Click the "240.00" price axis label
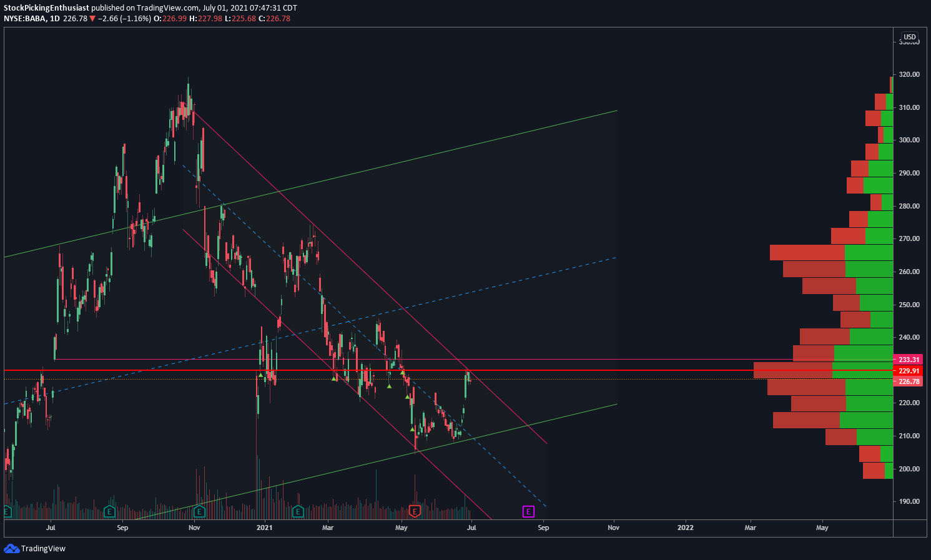 pos(909,337)
